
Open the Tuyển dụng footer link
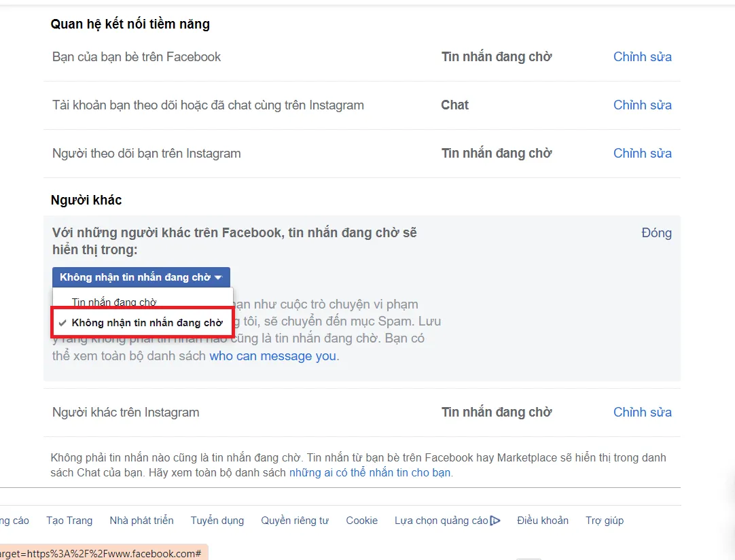(x=217, y=520)
